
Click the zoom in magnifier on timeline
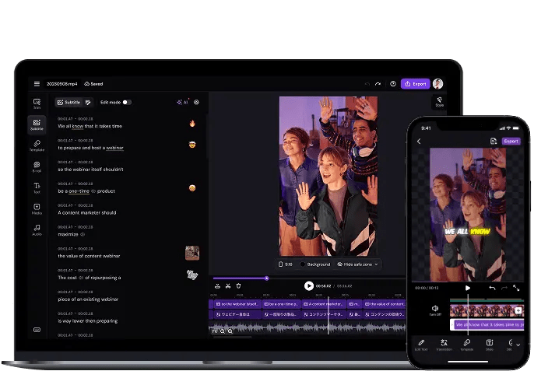coord(230,331)
